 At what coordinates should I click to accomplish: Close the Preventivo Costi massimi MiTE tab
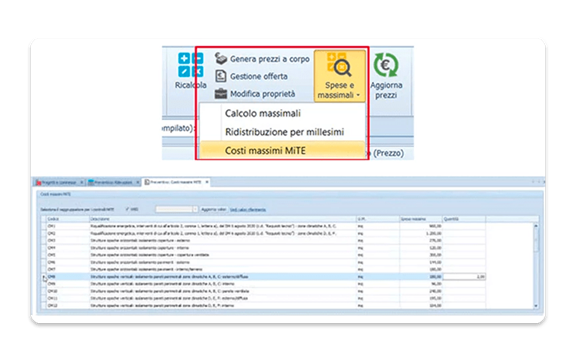tap(207, 182)
